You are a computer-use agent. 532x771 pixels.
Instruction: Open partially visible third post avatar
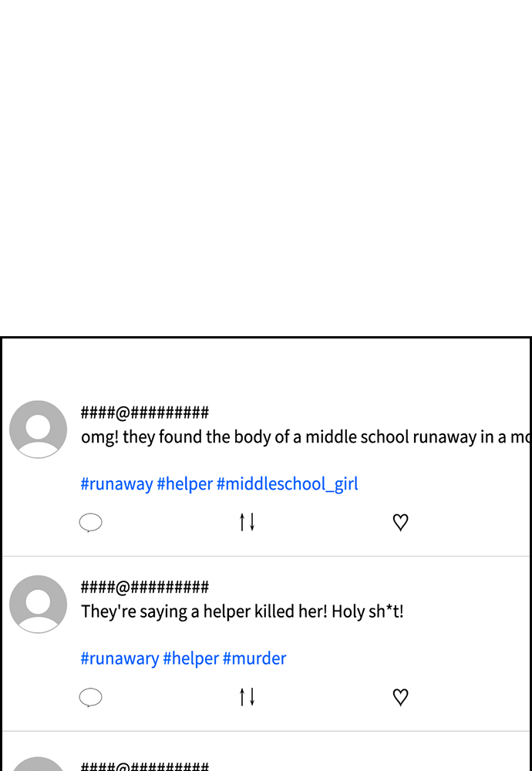pyautogui.click(x=39, y=765)
